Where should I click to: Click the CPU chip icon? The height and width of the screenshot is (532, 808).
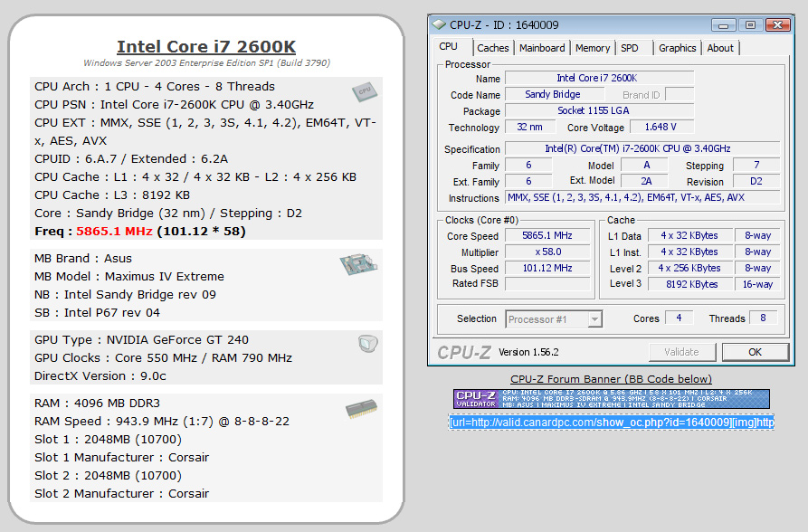(364, 91)
